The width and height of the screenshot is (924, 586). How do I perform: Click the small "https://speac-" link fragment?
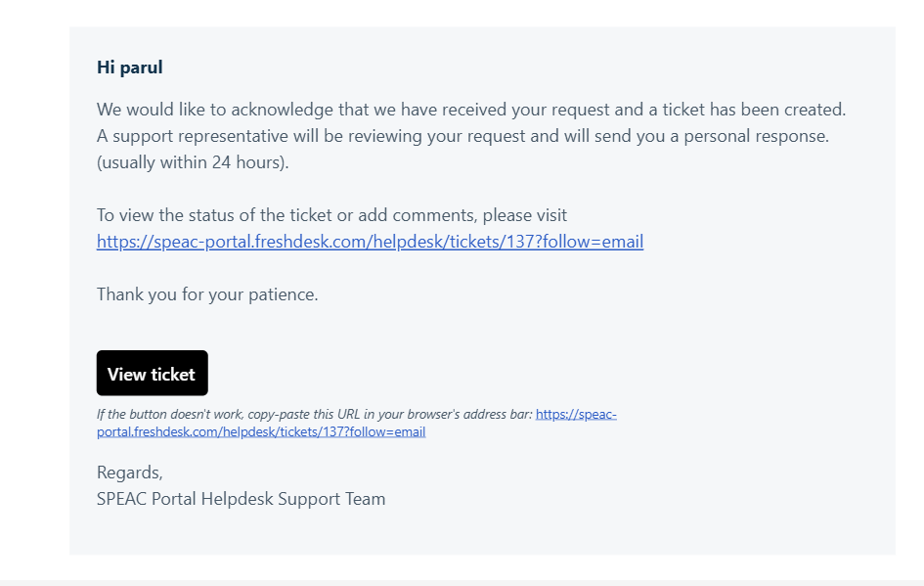pyautogui.click(x=576, y=414)
